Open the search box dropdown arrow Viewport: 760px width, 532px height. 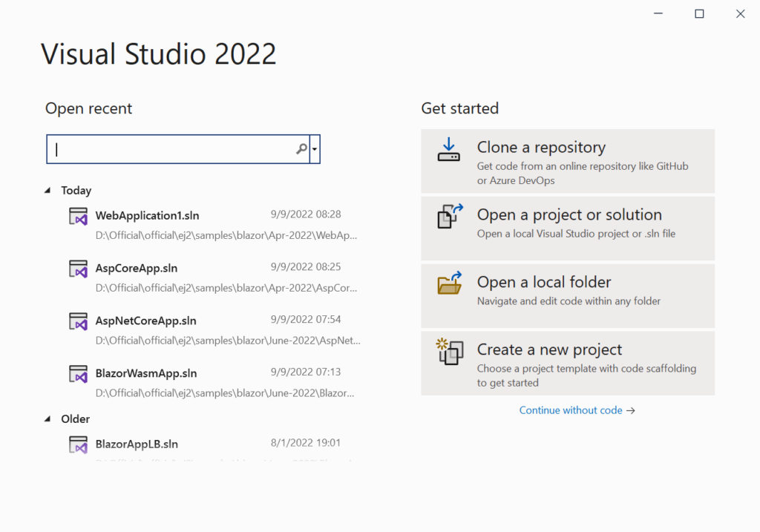pyautogui.click(x=315, y=149)
